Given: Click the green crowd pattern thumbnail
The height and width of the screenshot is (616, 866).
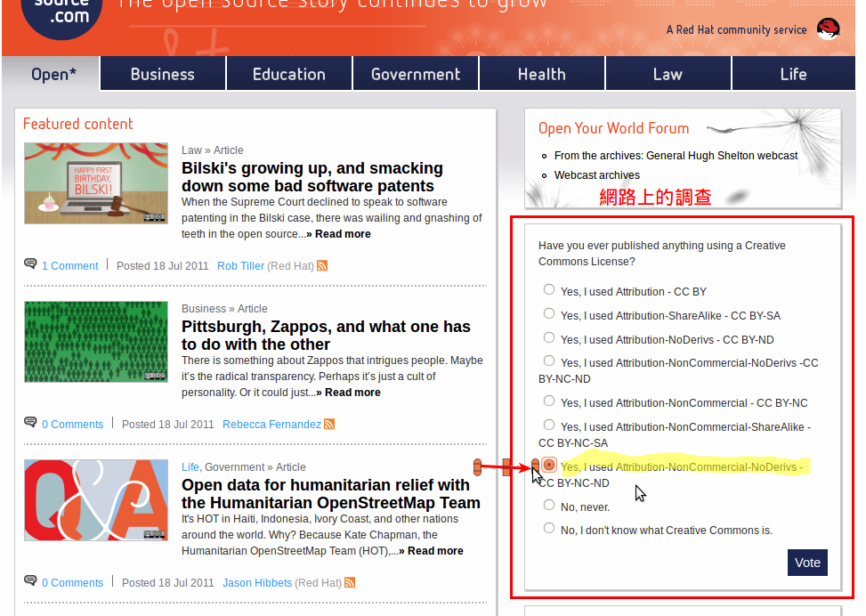Looking at the screenshot, I should 96,342.
